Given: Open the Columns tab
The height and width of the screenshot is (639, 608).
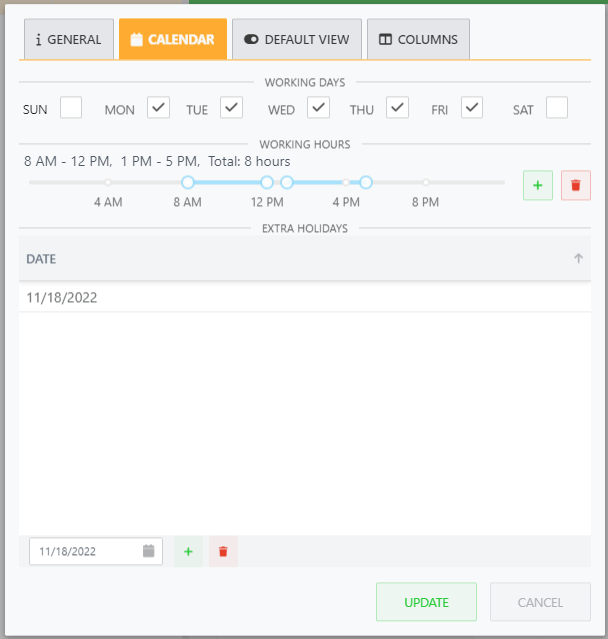Looking at the screenshot, I should [418, 40].
